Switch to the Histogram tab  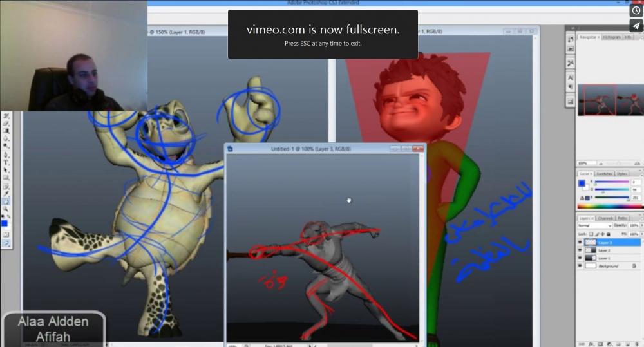tap(612, 37)
